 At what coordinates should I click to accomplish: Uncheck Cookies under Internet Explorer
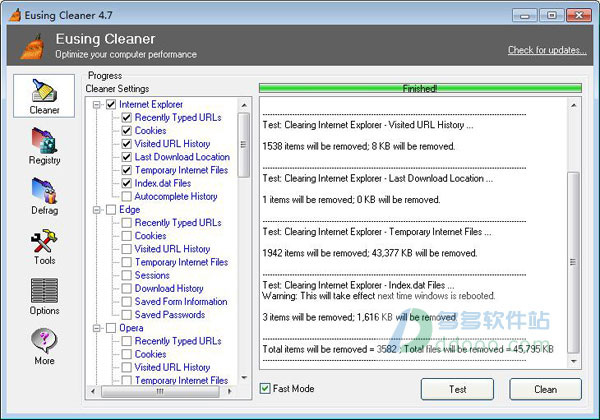coord(127,130)
